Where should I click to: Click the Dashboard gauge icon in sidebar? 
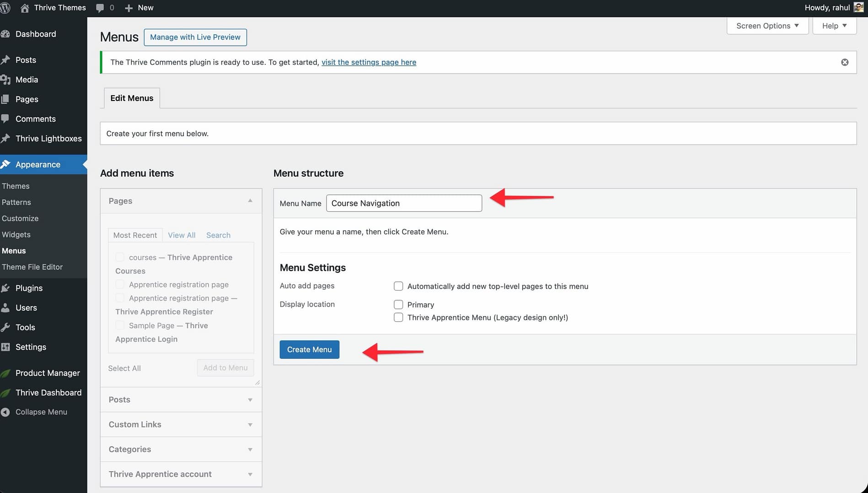[x=5, y=34]
